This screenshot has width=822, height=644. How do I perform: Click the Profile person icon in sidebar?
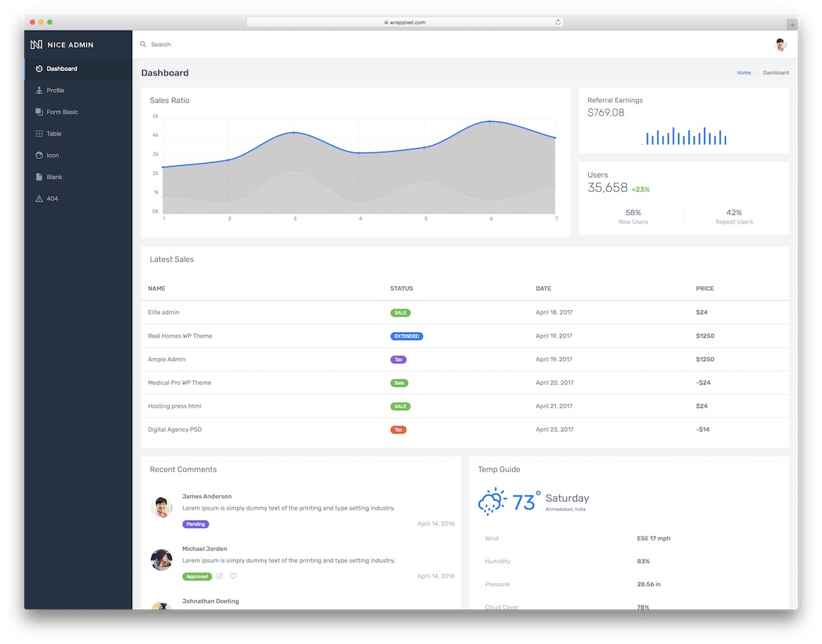[x=39, y=90]
